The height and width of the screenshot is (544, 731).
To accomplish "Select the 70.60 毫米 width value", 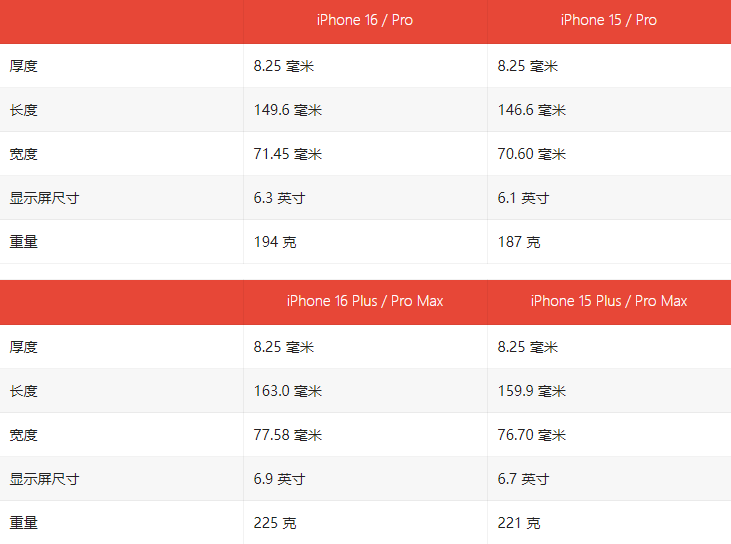I will (x=531, y=154).
